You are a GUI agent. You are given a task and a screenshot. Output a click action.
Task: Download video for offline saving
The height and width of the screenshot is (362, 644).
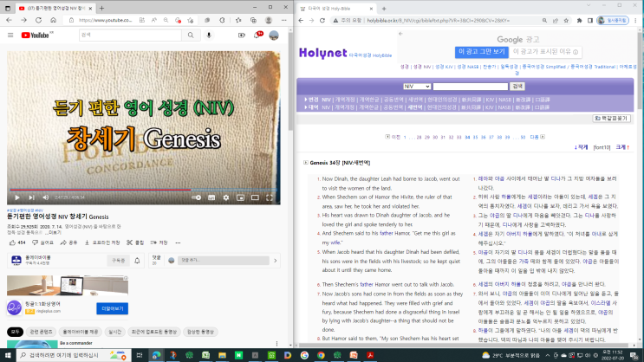pyautogui.click(x=102, y=242)
